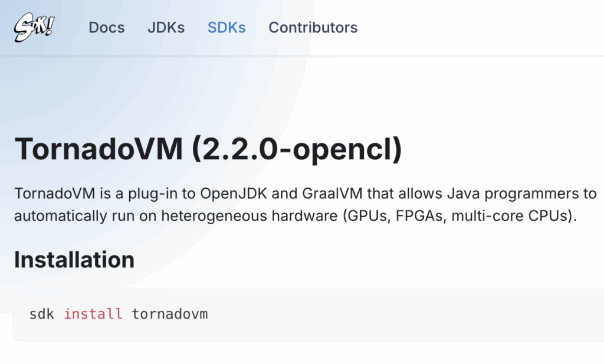Viewport: 604px width, 364px height.
Task: Click the 2.2.0-opencl version text in the title
Action: [296, 149]
